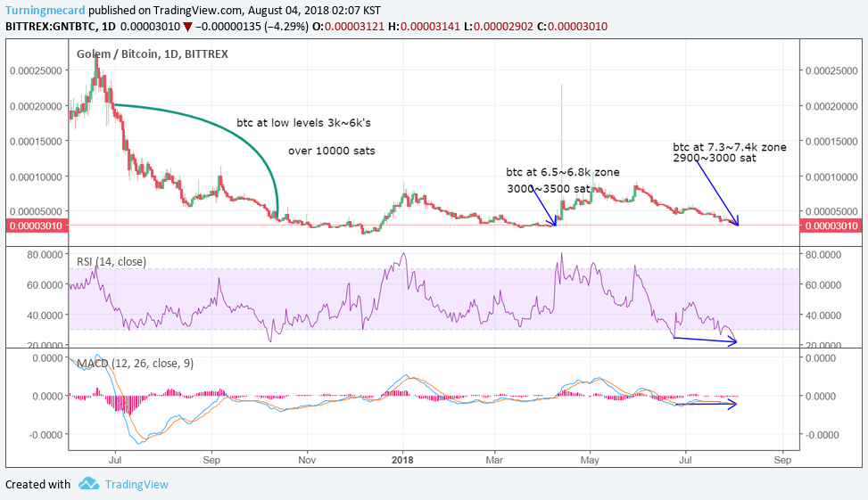Screen dimensions: 868x500
Task: Click the high value H:0.00003141
Action: pyautogui.click(x=424, y=27)
